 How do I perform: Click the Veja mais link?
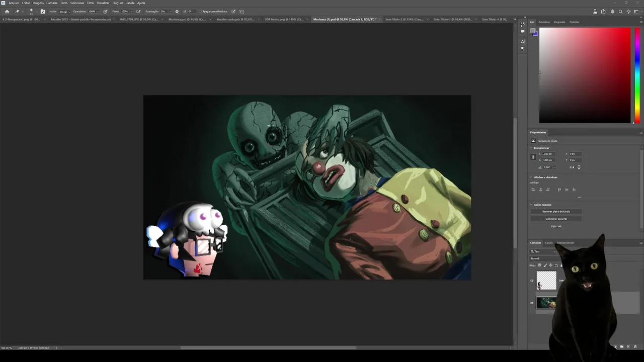point(556,226)
